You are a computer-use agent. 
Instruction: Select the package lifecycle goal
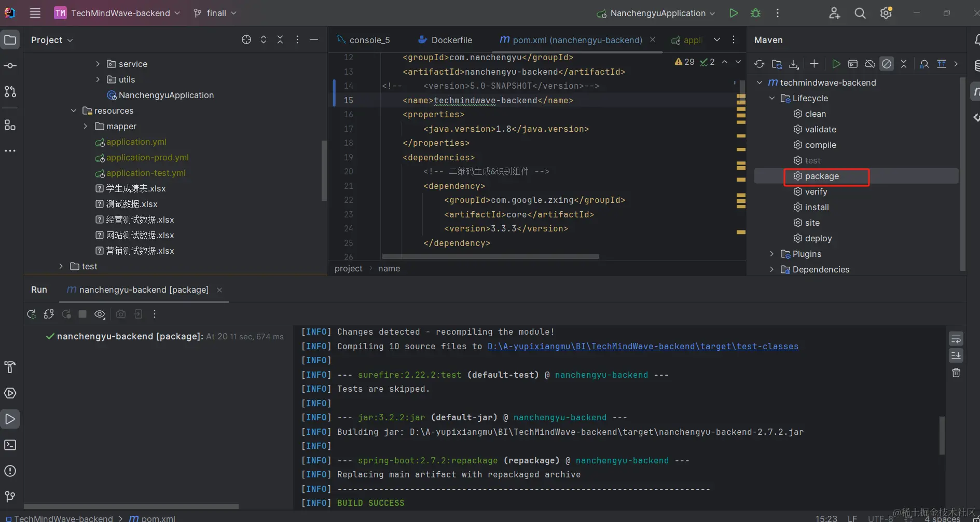click(822, 176)
